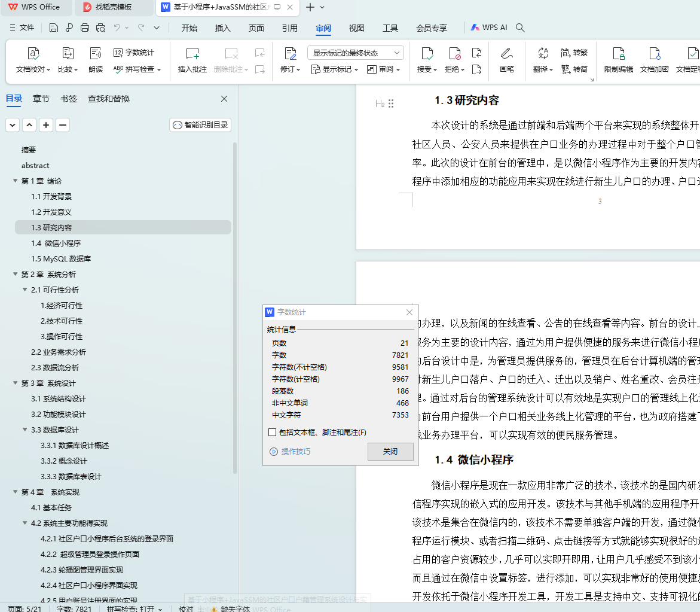Click the new tab plus button
Viewport: 700px width, 612px height.
pyautogui.click(x=310, y=7)
